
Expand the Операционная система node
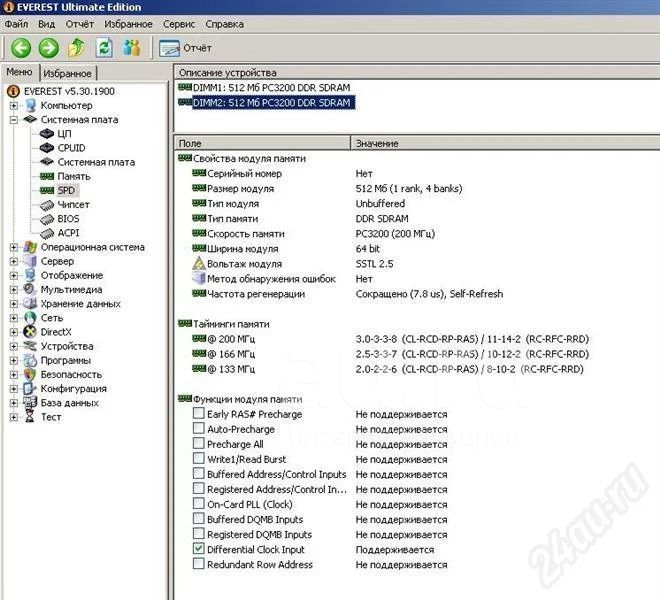[x=14, y=247]
